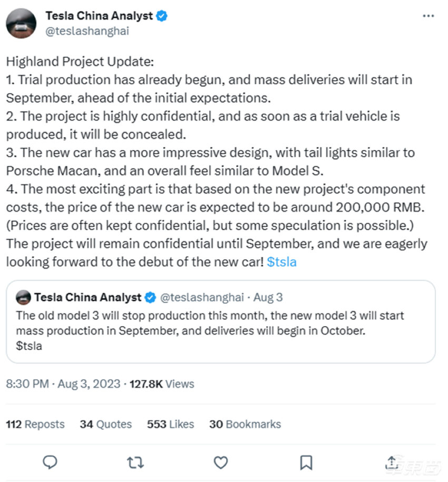
Task: Share the tweet via the share icon
Action: 392,463
